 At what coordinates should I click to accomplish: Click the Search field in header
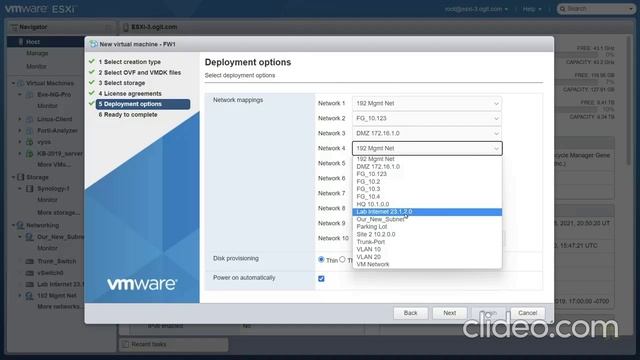tap(596, 9)
